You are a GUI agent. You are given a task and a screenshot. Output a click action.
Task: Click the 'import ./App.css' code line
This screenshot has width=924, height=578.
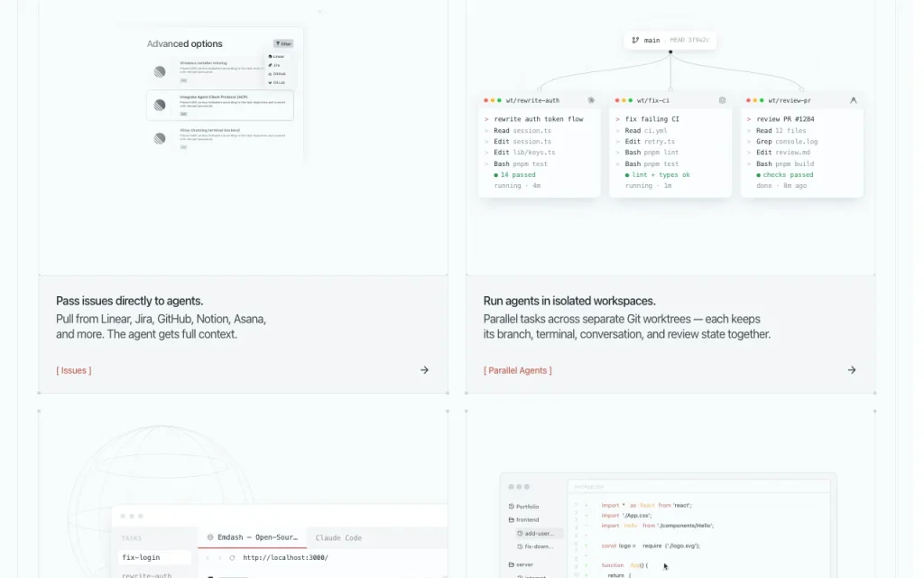tap(626, 516)
